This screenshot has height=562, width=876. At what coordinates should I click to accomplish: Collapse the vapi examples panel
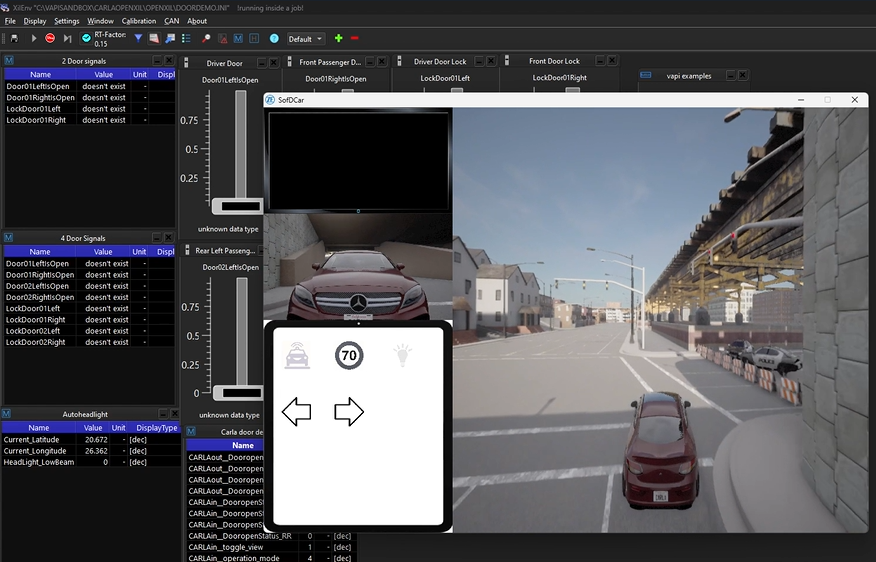pyautogui.click(x=731, y=76)
